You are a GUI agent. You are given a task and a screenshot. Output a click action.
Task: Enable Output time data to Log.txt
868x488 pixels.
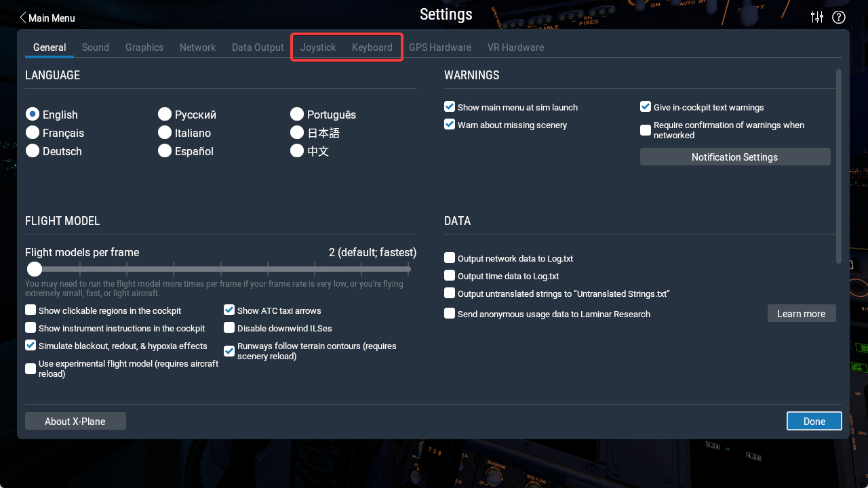(449, 275)
